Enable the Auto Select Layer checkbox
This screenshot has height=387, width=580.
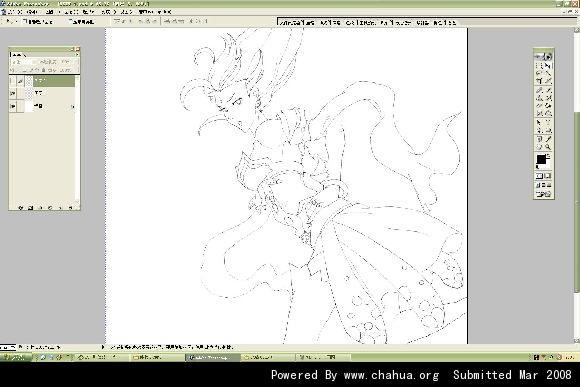tap(26, 21)
